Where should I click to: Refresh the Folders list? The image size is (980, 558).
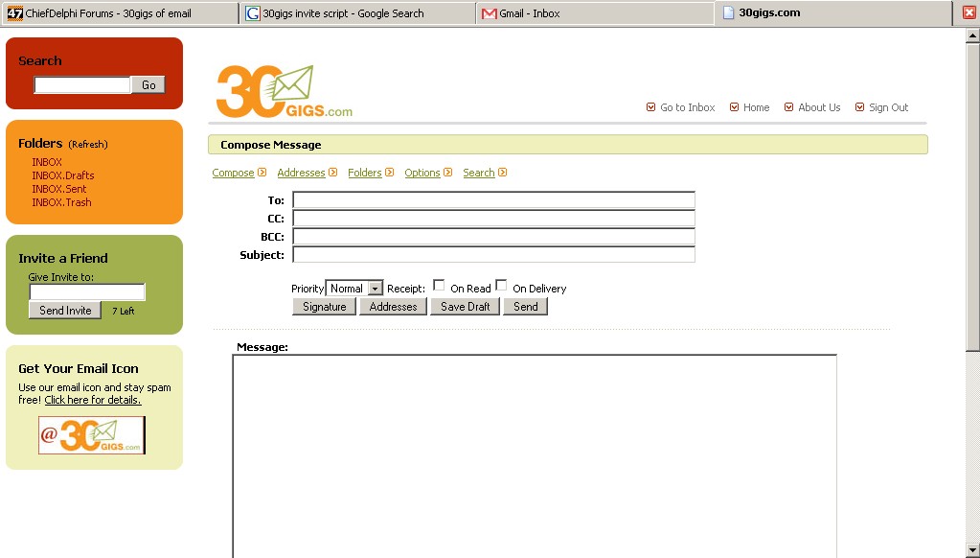[x=88, y=145]
